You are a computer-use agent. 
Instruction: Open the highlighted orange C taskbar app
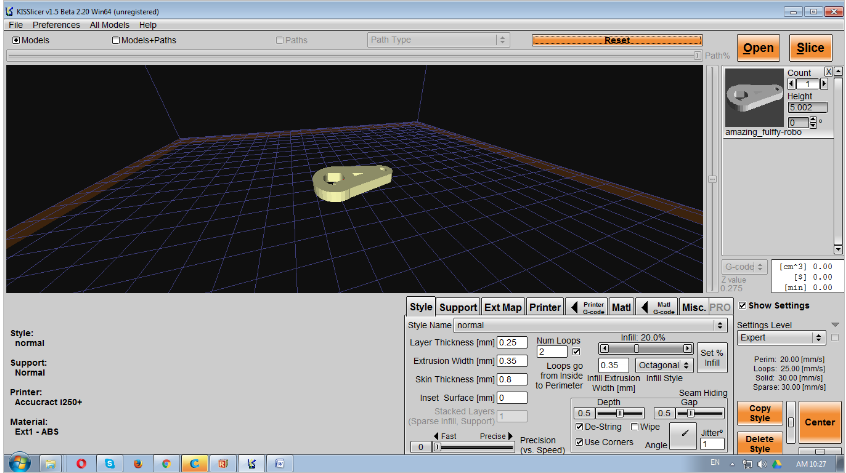tap(194, 463)
